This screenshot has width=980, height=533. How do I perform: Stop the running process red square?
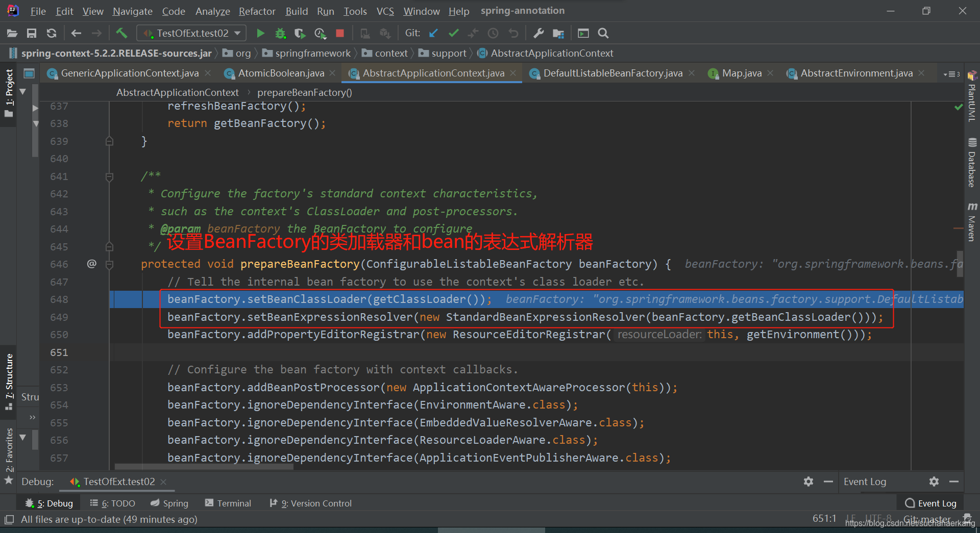340,34
